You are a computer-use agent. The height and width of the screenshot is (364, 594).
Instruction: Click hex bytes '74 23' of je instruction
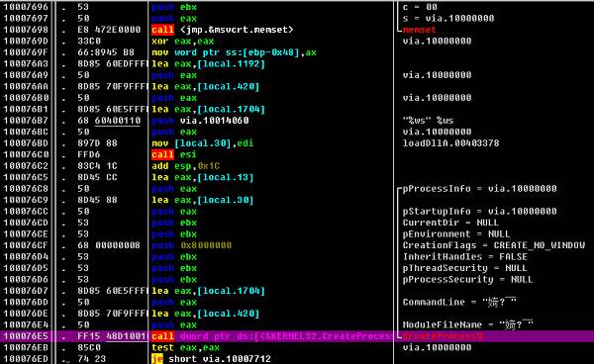[92, 358]
